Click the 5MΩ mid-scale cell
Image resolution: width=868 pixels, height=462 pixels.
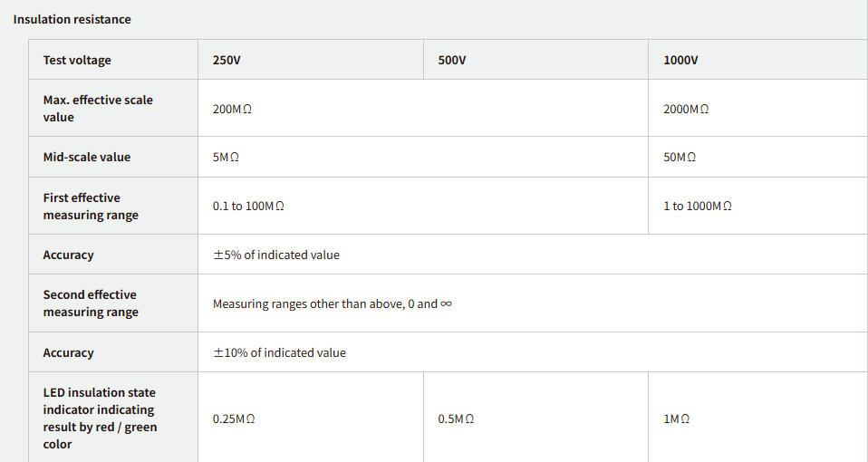click(x=226, y=157)
